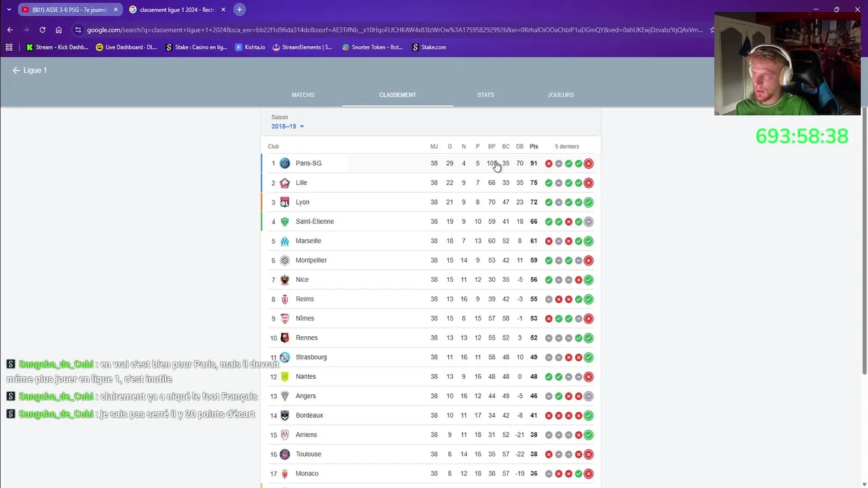Click the site info icon in address bar
868x488 pixels.
pos(78,30)
